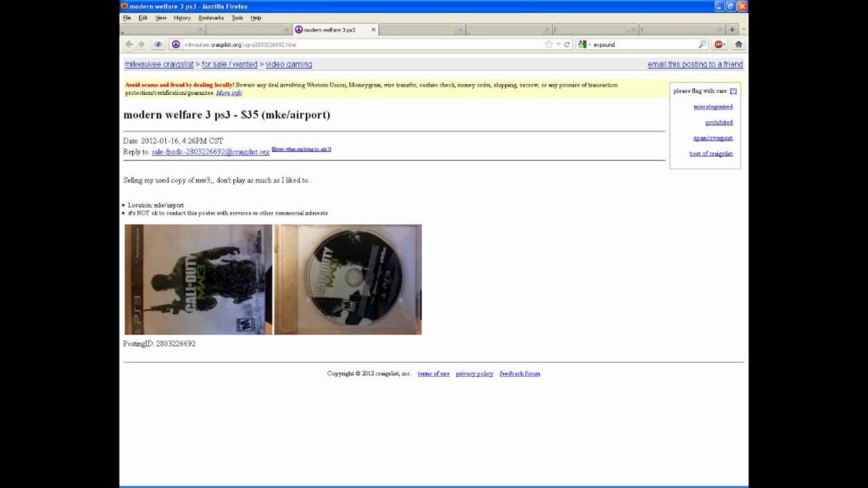Close the modern welfare 3 ps3 tab
The image size is (868, 488).
point(373,30)
